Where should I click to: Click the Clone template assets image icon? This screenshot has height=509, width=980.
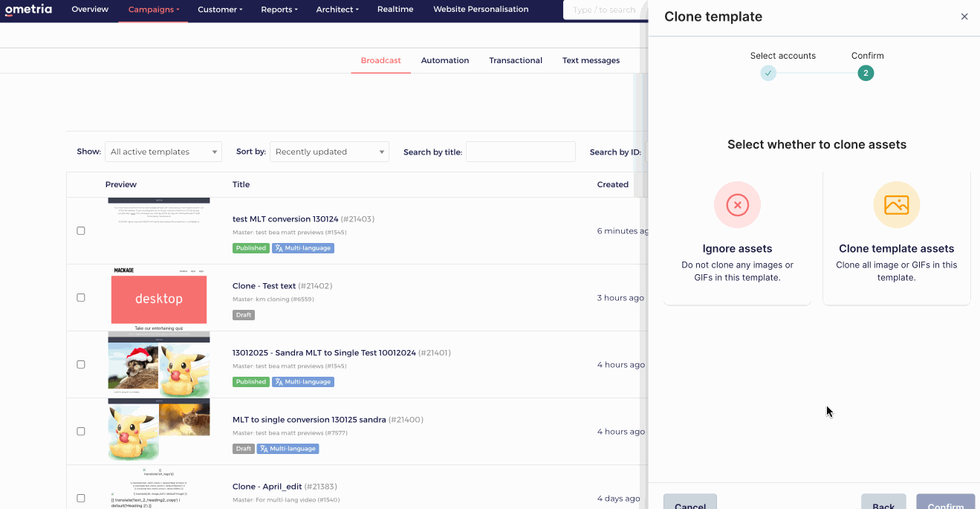coord(896,204)
